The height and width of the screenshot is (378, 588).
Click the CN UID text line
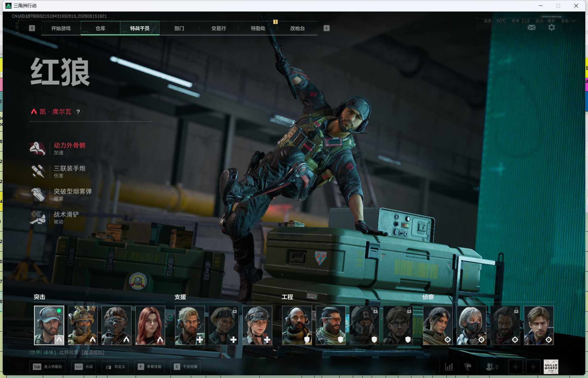point(59,16)
